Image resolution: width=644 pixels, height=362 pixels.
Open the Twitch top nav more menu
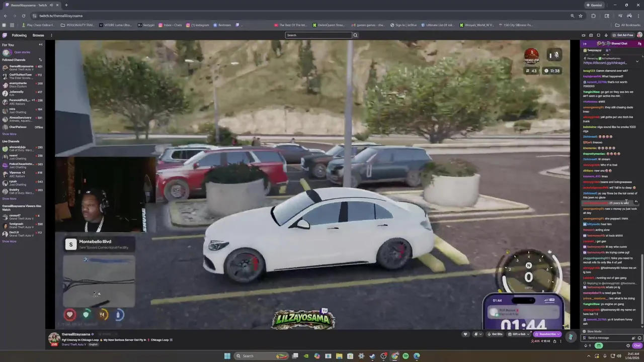pos(51,35)
